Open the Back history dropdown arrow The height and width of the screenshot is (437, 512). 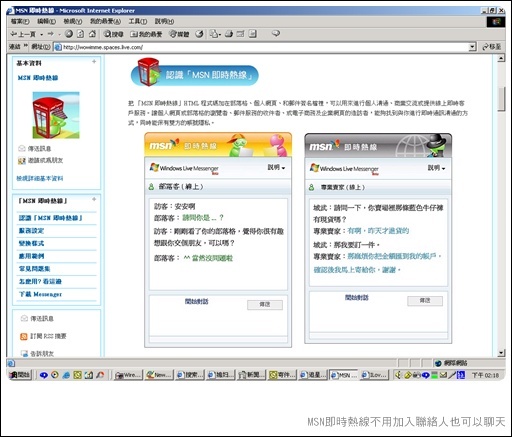[41, 34]
